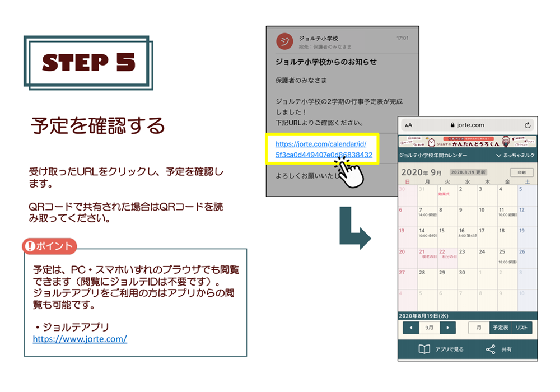Tap the 2020.8.19 更新 update badge
This screenshot has height=392, width=560.
point(468,172)
